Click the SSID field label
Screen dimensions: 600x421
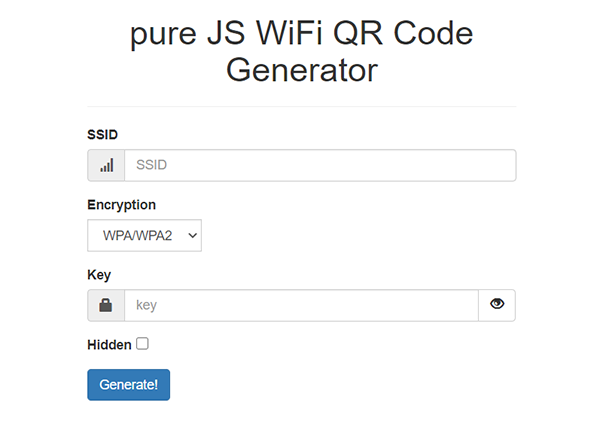pyautogui.click(x=103, y=134)
